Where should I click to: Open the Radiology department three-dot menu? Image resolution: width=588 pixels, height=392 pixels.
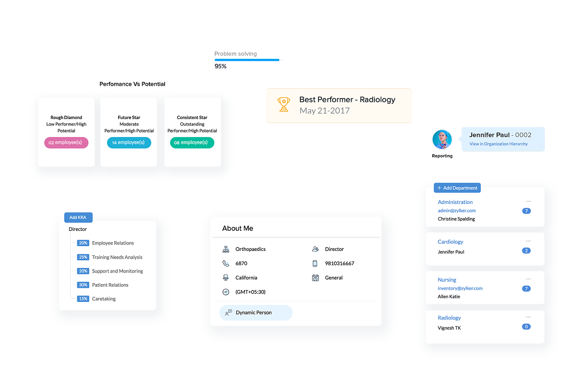[528, 317]
